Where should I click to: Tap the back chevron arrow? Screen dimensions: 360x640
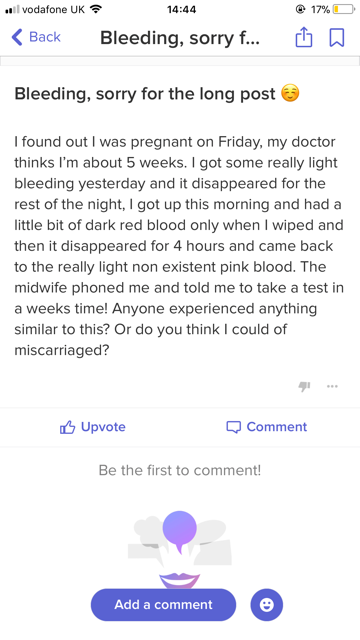[x=17, y=37]
